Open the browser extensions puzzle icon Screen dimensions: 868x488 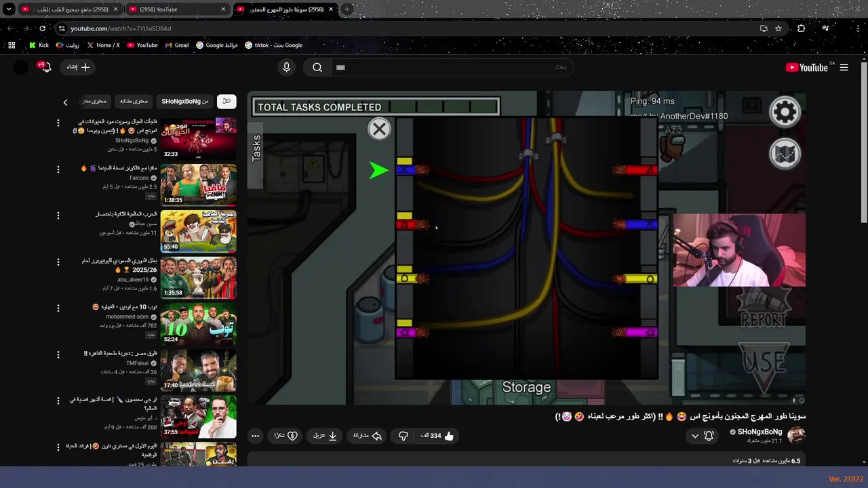tap(802, 28)
